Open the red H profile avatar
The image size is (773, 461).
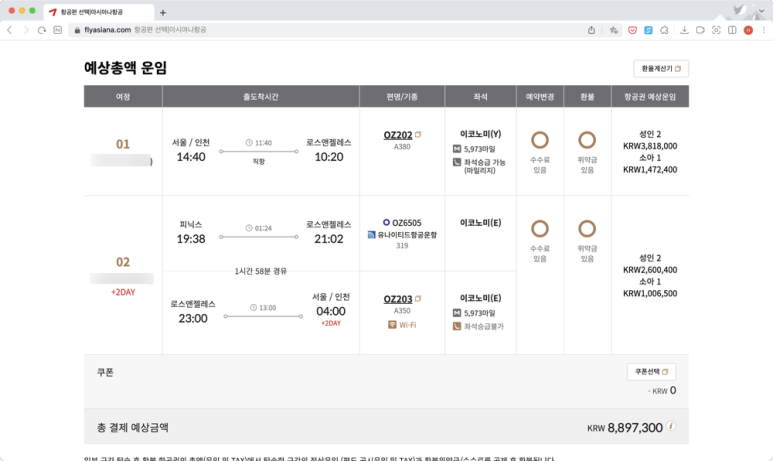click(x=748, y=30)
